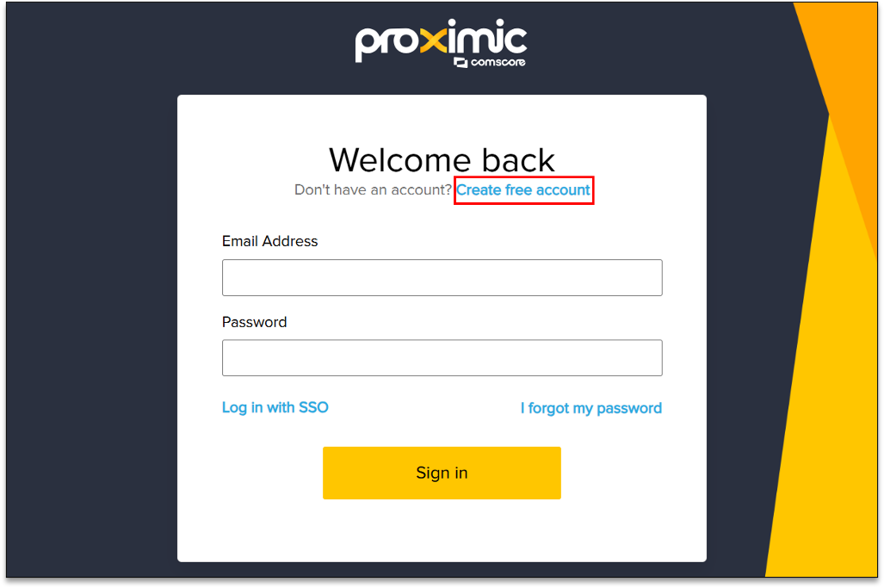Click the Password field label
Image resolution: width=884 pixels, height=588 pixels.
click(254, 322)
